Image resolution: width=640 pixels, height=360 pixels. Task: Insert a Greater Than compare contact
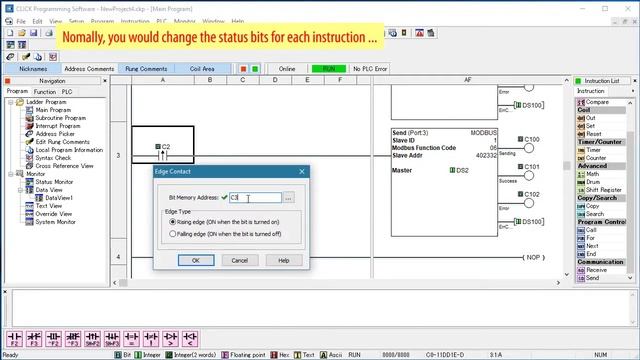pyautogui.click(x=171, y=339)
